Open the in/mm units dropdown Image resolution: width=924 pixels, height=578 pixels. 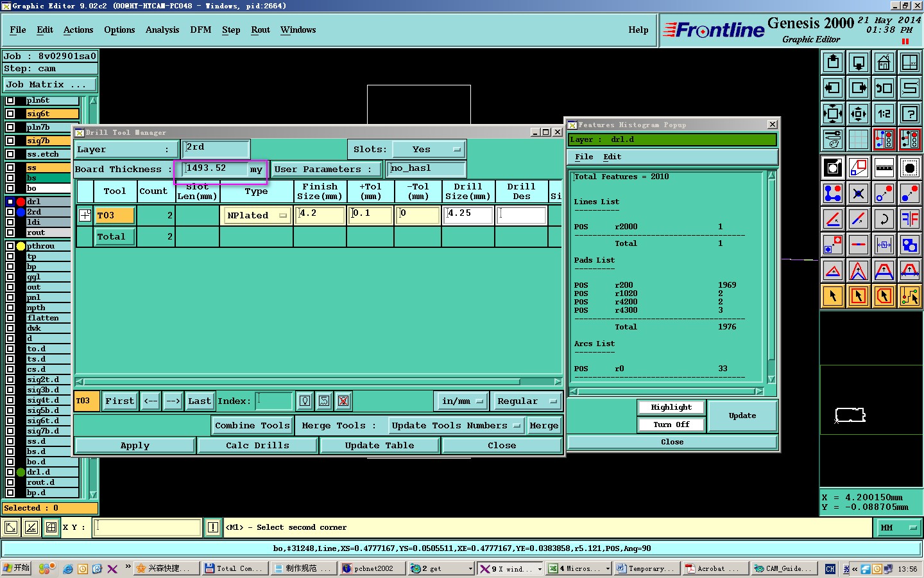[461, 401]
